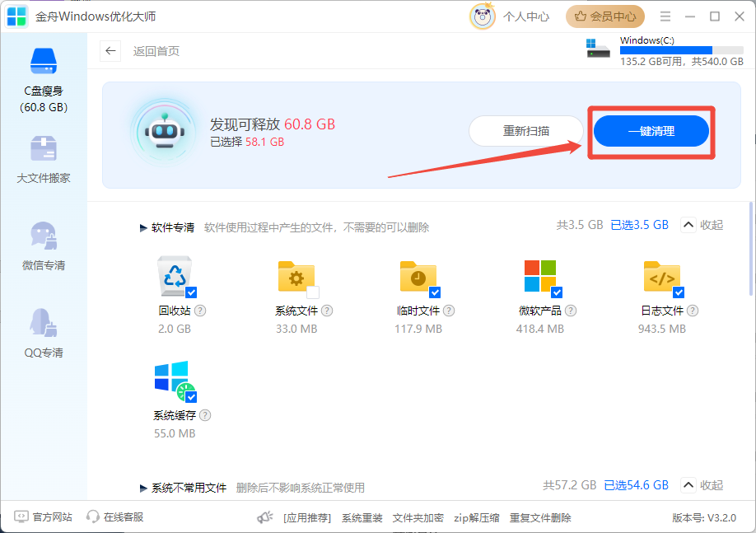Image resolution: width=756 pixels, height=533 pixels.
Task: Click the 重新扫描 rescan button
Action: [526, 131]
